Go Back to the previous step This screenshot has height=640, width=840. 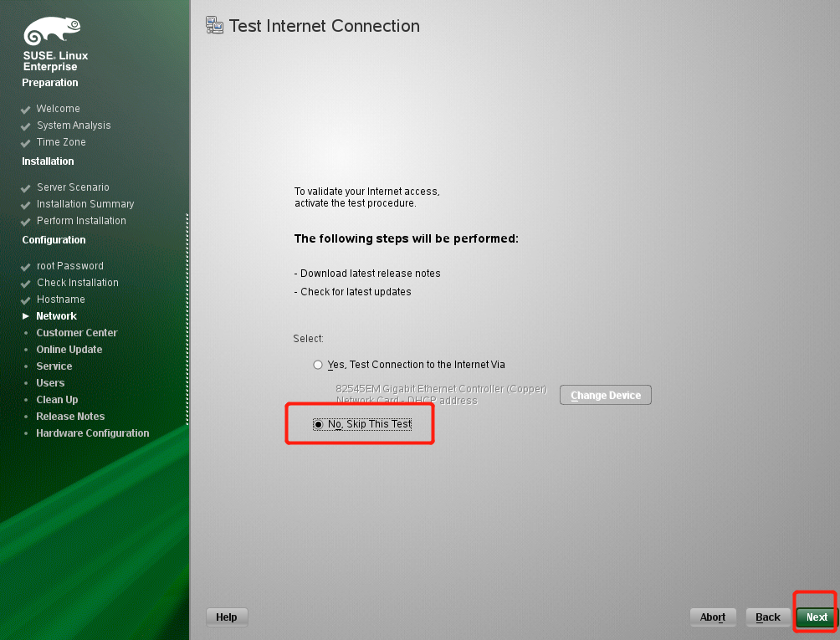(768, 617)
